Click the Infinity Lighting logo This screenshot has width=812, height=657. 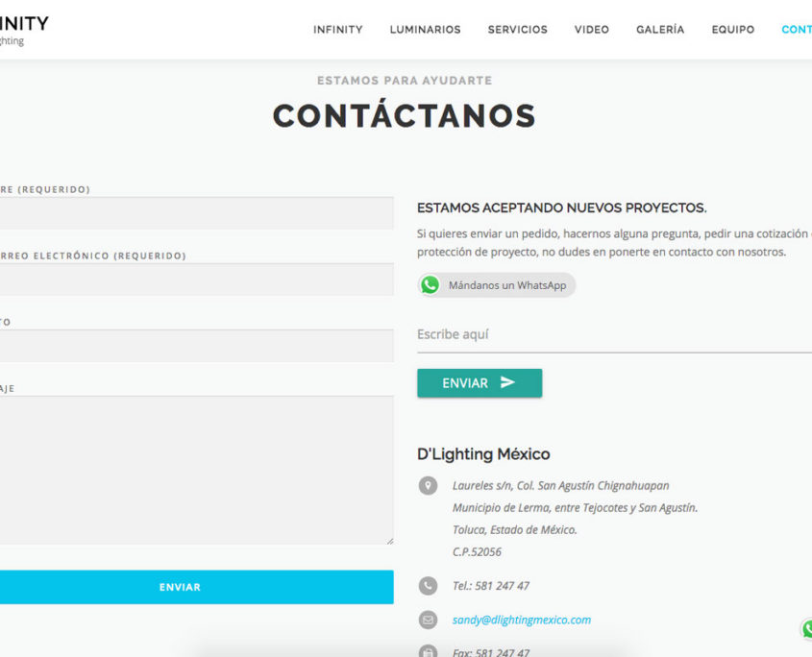click(24, 30)
